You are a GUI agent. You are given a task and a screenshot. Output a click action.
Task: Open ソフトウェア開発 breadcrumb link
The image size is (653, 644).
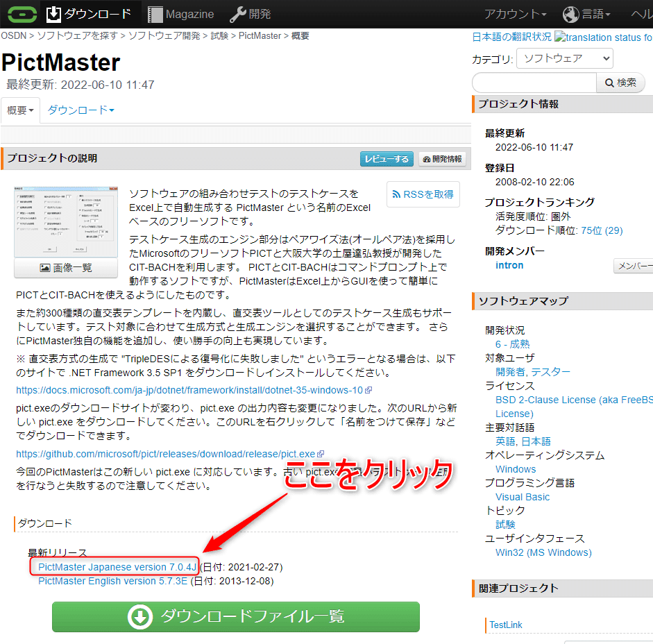coord(164,36)
